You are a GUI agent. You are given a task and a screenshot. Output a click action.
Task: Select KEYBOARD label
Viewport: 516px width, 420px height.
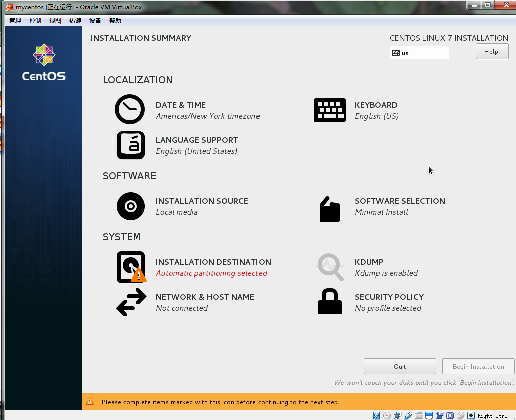point(376,105)
